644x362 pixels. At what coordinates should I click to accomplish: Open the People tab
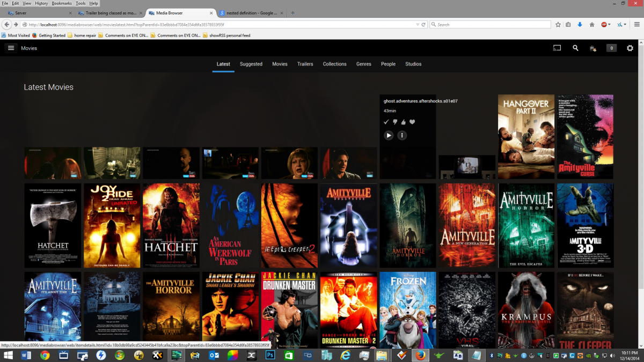pos(389,64)
